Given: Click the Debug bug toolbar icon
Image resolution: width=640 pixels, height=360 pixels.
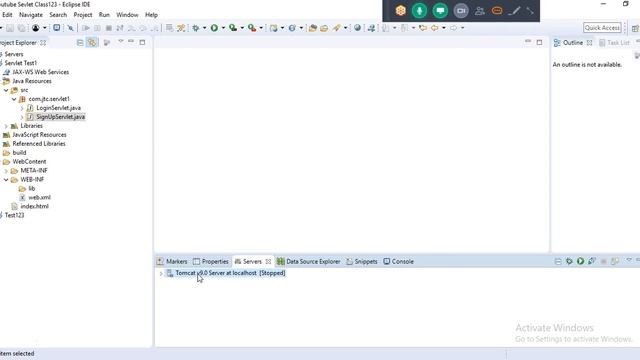Looking at the screenshot, I should click(196, 28).
